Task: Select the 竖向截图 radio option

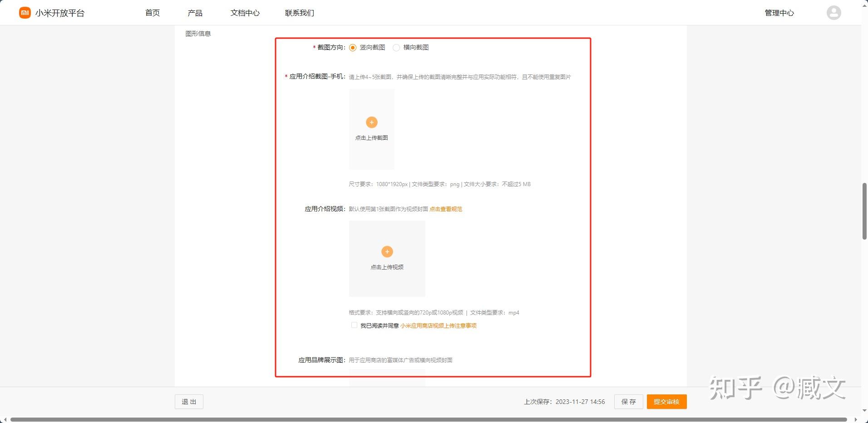Action: click(x=352, y=47)
